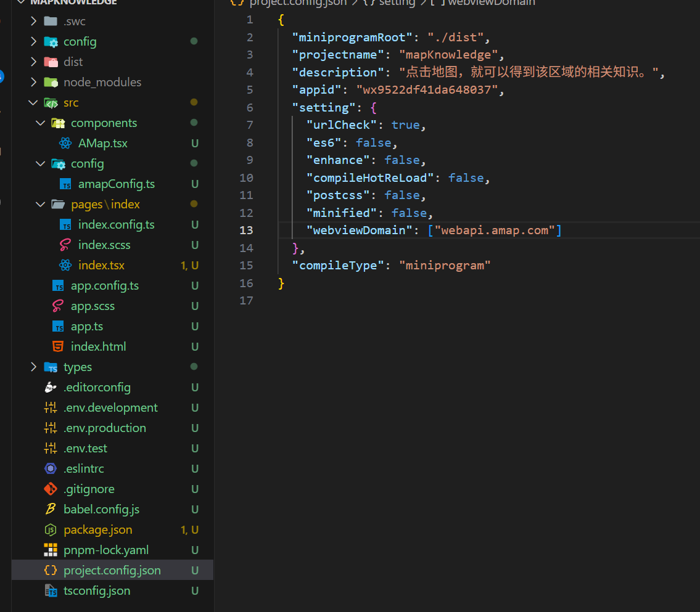Click the TS icon of app.config.ts
700x612 pixels.
(58, 285)
